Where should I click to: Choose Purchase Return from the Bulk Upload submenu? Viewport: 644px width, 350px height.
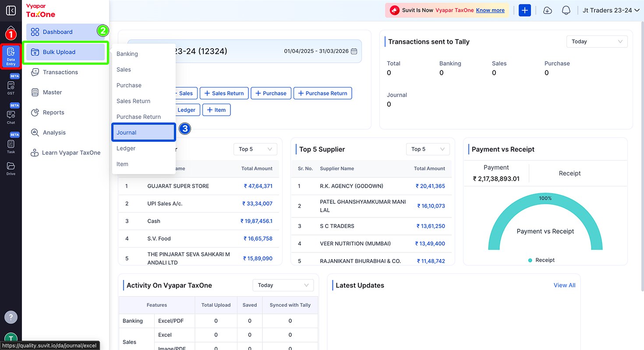144,117
